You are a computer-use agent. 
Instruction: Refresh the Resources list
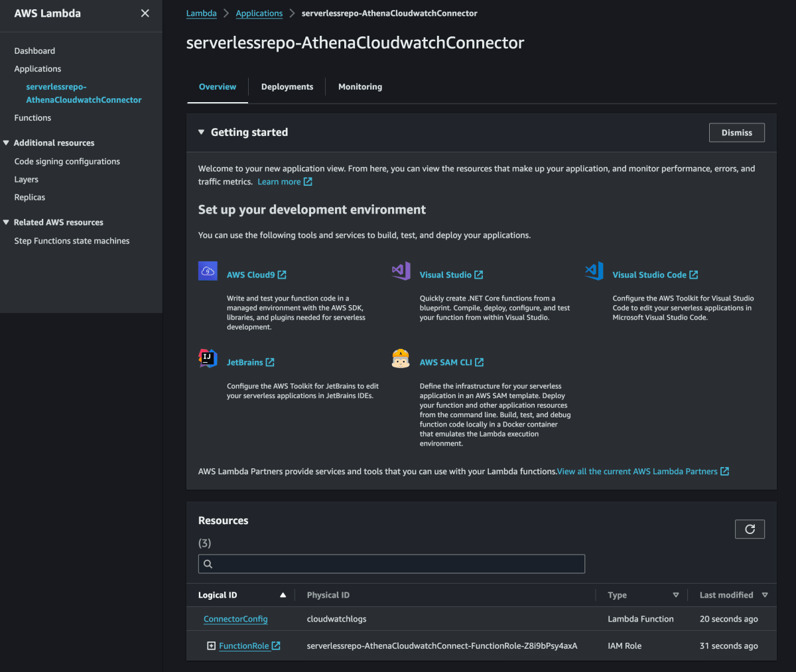coord(750,529)
